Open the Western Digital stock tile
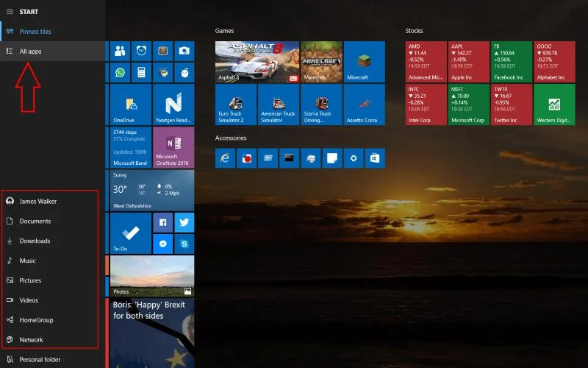This screenshot has height=368, width=588. pyautogui.click(x=554, y=105)
